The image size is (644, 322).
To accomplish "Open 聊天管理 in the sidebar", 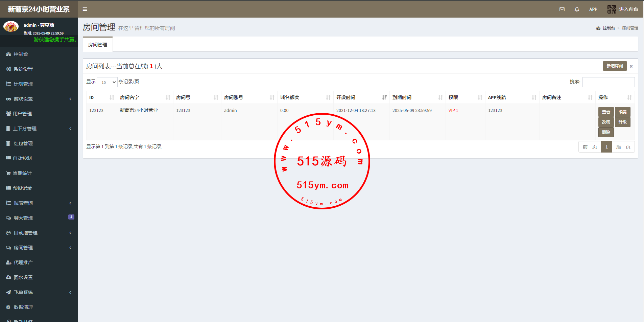I will click(x=23, y=218).
